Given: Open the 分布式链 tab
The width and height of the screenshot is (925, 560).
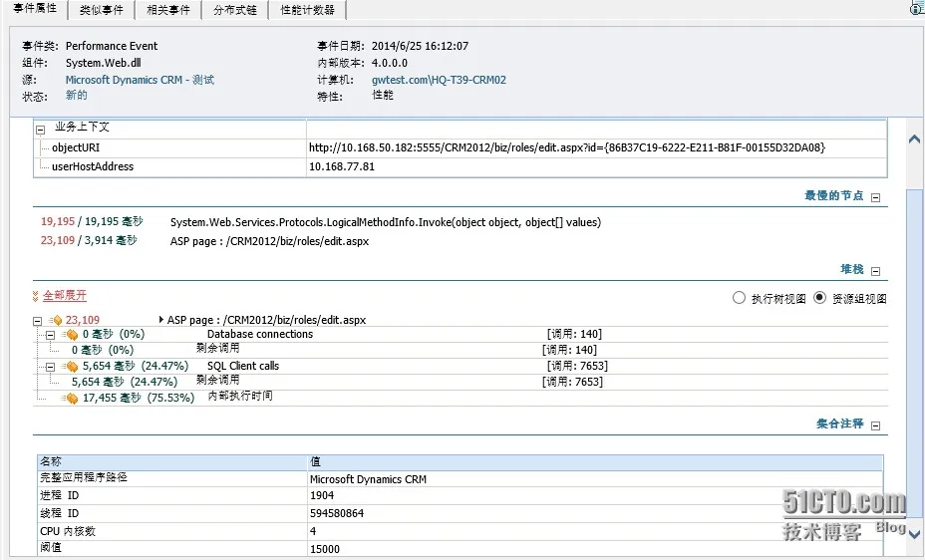Looking at the screenshot, I should 235,9.
